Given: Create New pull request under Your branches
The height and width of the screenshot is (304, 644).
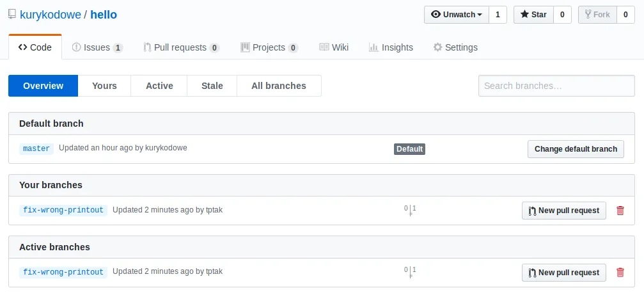Looking at the screenshot, I should point(564,211).
